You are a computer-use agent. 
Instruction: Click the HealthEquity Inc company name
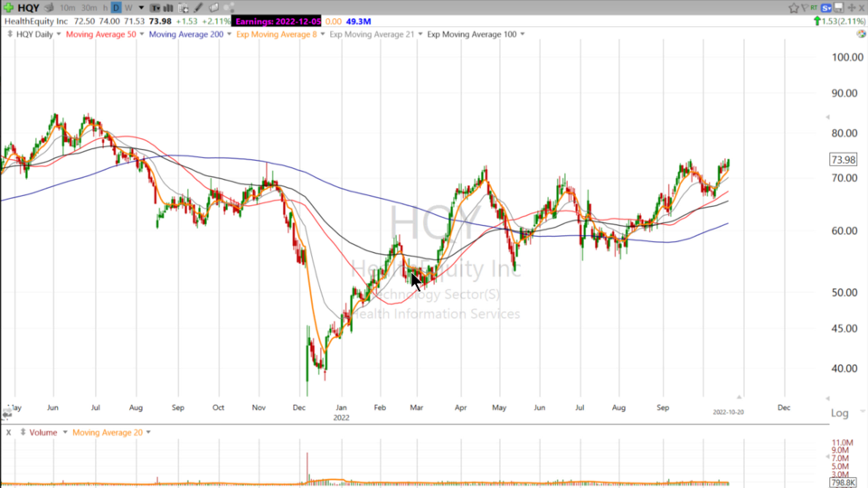point(36,22)
